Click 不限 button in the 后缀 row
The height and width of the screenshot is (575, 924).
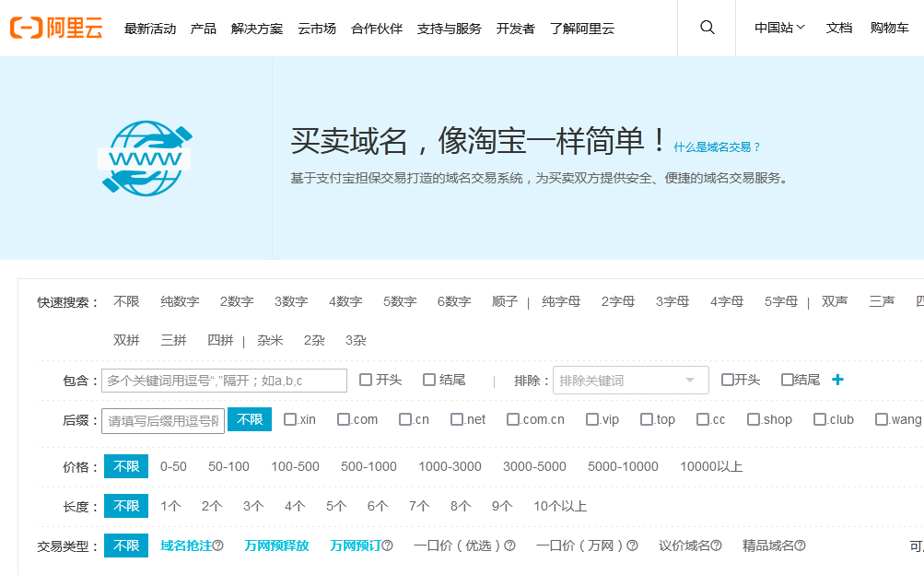[250, 419]
